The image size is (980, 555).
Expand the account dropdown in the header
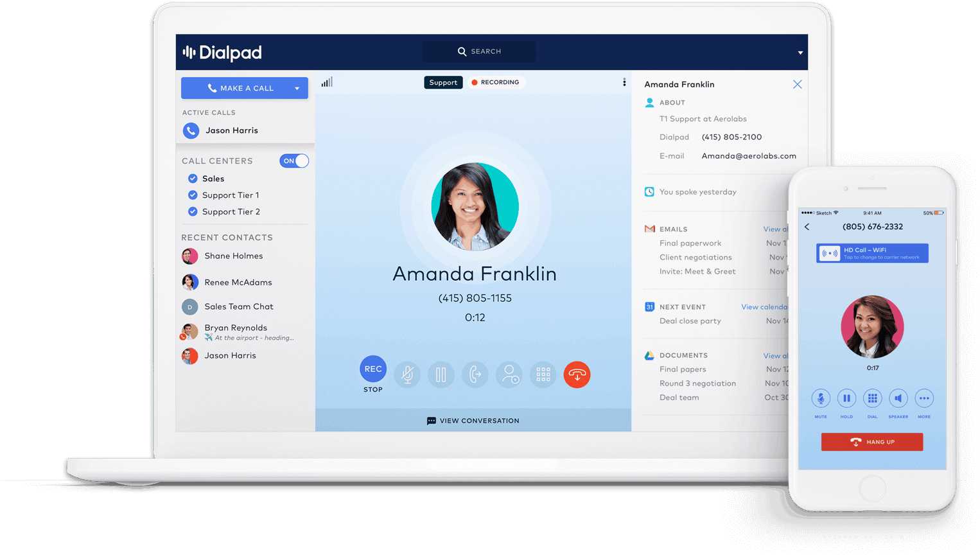pyautogui.click(x=800, y=53)
